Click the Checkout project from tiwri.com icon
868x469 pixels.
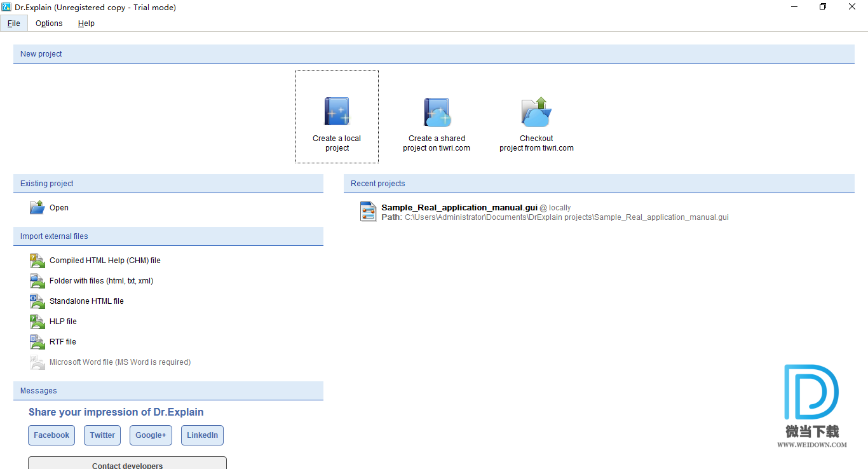pyautogui.click(x=536, y=112)
